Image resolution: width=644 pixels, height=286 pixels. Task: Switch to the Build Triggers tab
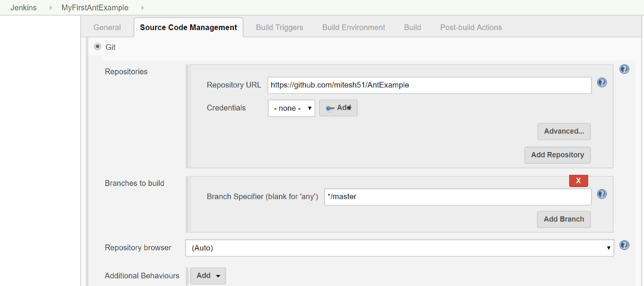279,27
